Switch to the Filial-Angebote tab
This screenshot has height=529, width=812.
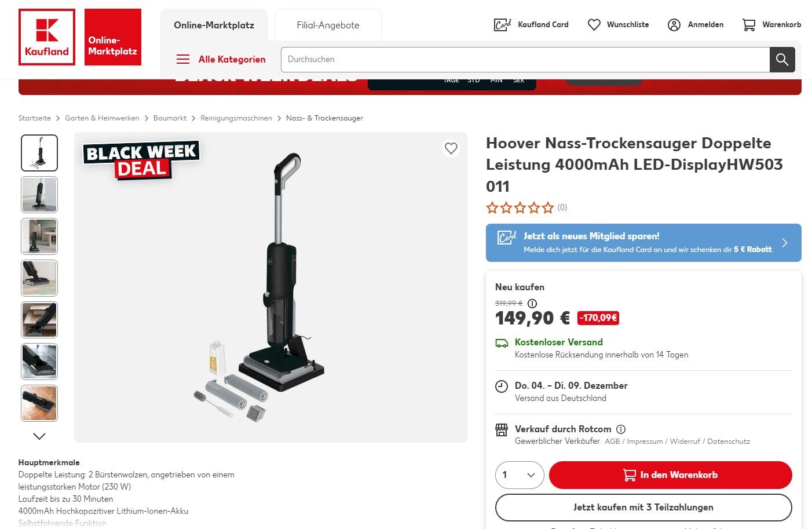click(x=328, y=25)
